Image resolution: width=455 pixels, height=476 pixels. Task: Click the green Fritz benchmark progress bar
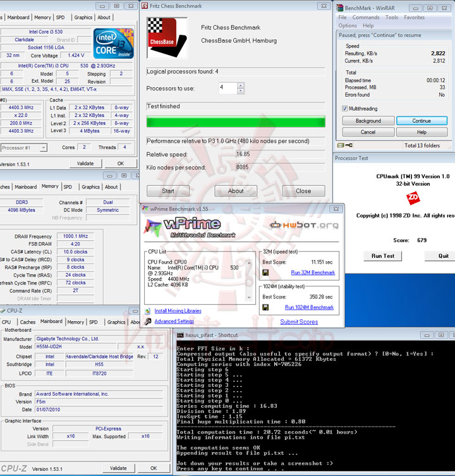click(x=236, y=121)
